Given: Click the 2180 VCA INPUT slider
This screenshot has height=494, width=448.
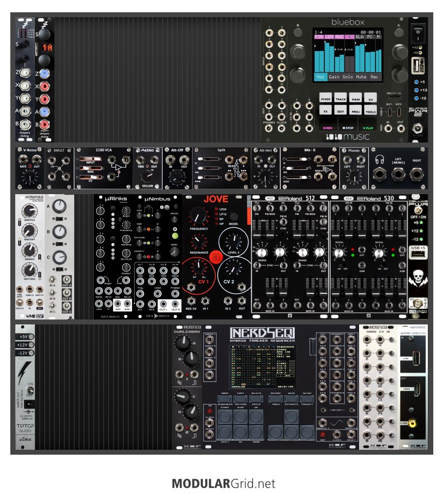Looking at the screenshot, I should point(90,159).
